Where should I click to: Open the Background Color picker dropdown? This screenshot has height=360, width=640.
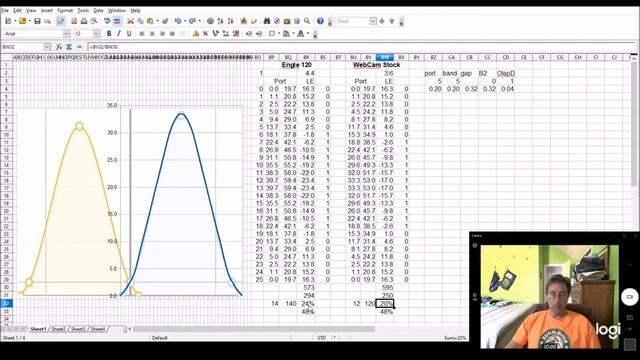[x=293, y=33]
